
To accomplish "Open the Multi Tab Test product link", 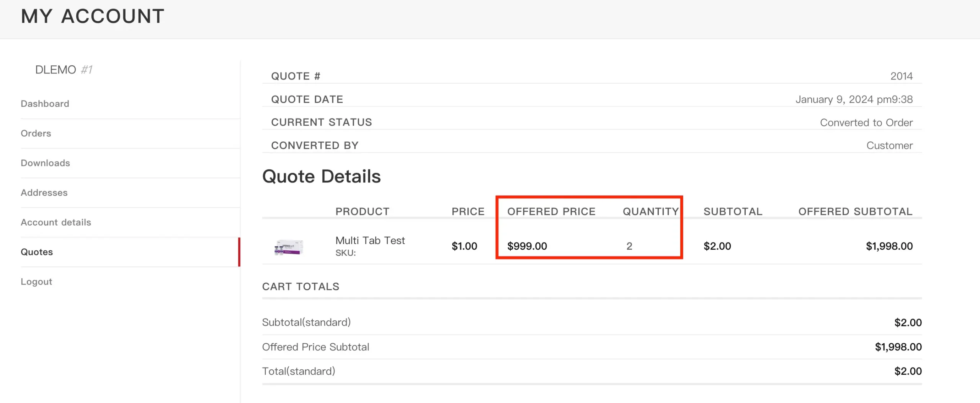I will [370, 240].
